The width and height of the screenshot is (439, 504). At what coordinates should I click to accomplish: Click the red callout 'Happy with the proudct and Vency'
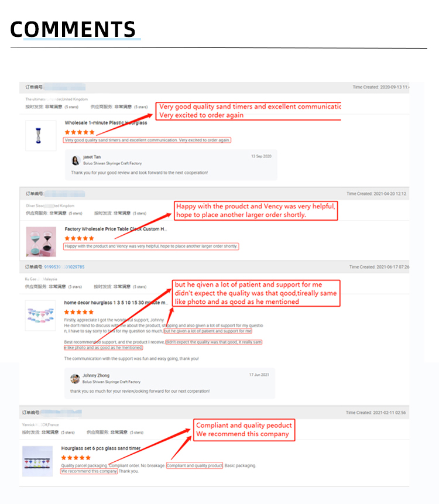[256, 211]
